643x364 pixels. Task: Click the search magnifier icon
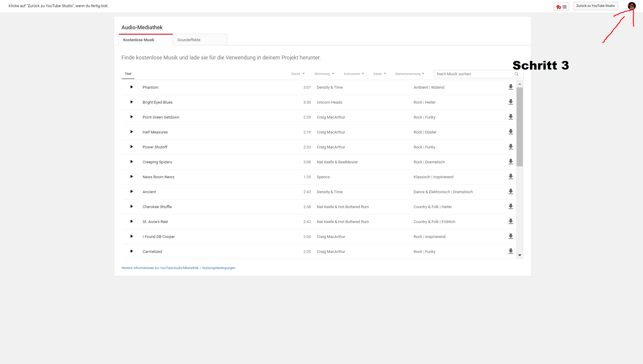516,74
